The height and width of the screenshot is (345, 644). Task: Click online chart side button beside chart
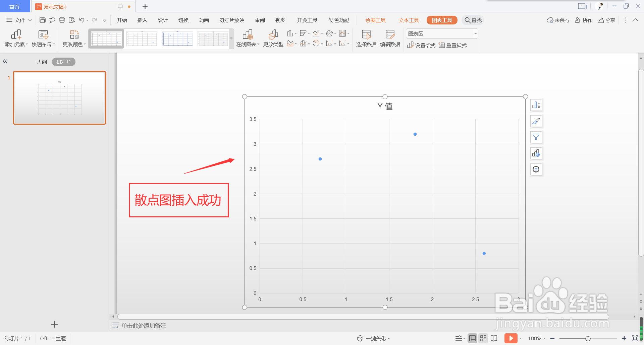click(536, 153)
